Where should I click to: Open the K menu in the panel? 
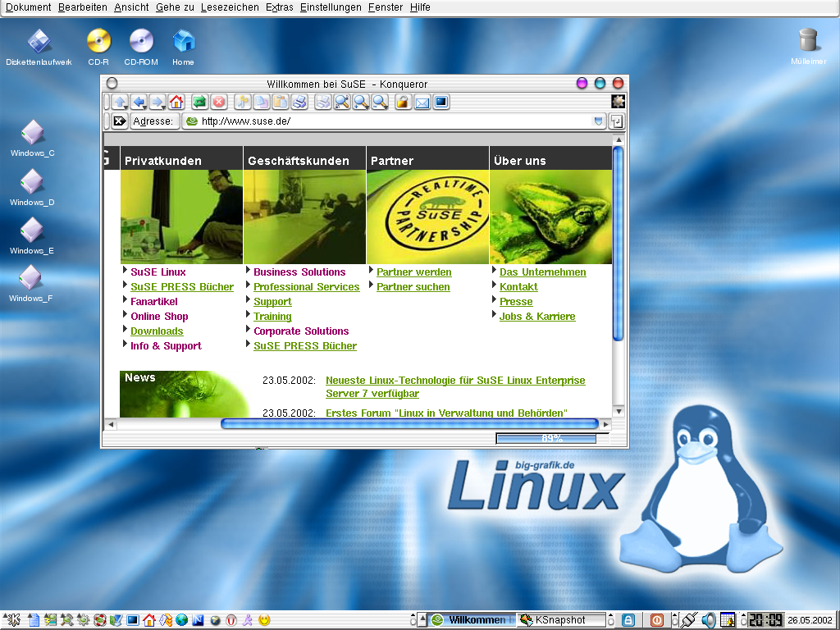[11, 620]
